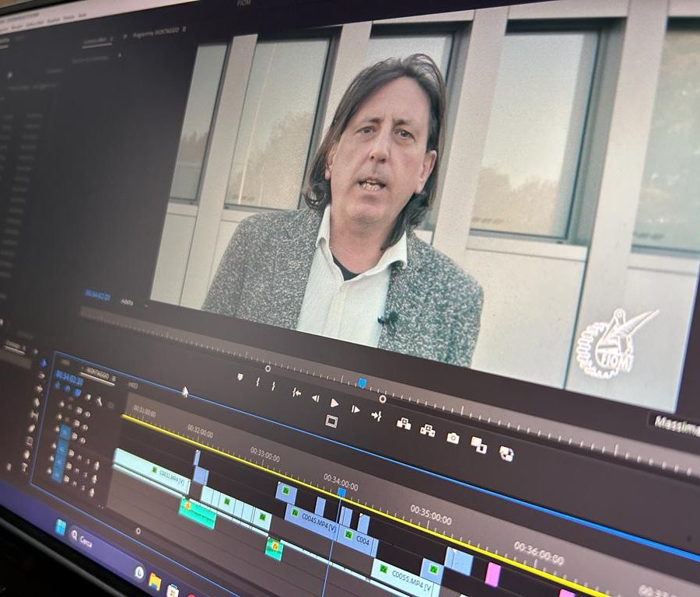Select the Ripple Edit tool
The image size is (700, 597).
40,389
